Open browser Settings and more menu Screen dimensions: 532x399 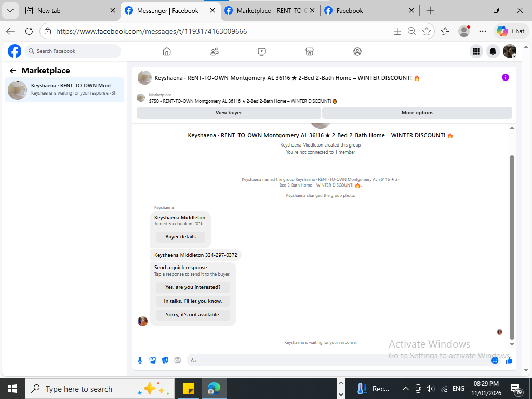pos(483,31)
